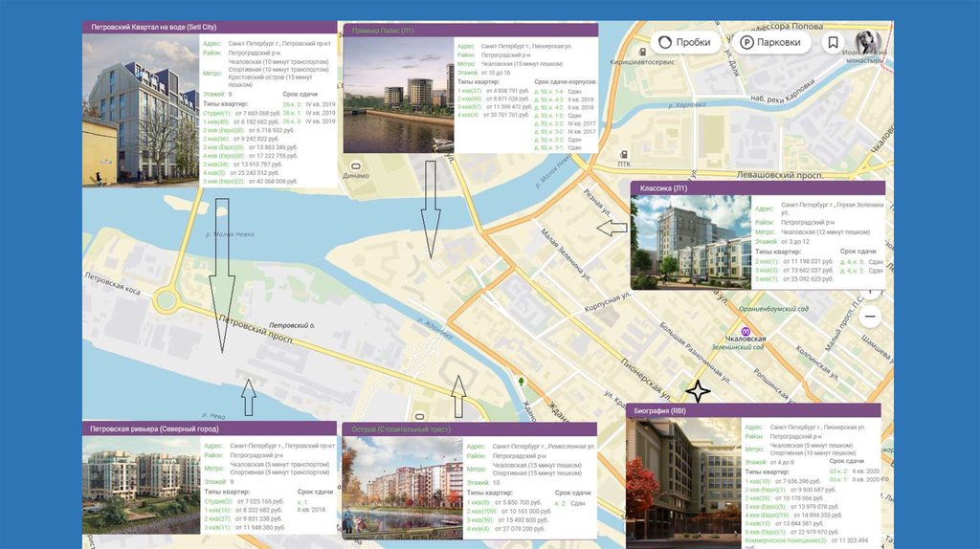This screenshot has height=549, width=980.
Task: Select Петровская коса map label
Action: tap(113, 283)
